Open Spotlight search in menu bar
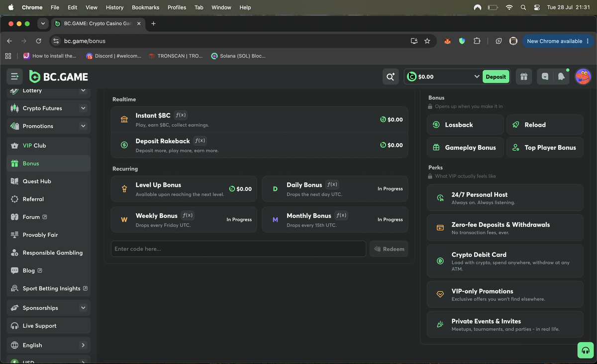 tap(523, 7)
